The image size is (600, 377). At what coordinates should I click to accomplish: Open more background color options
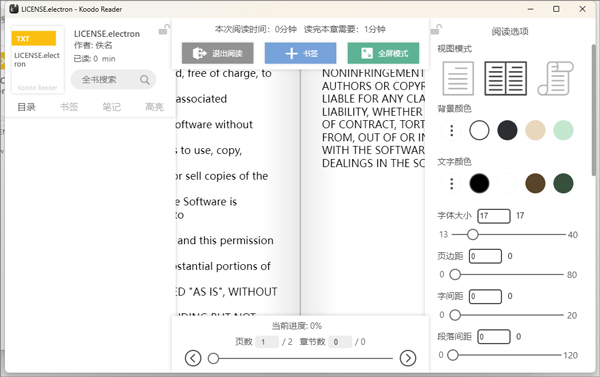coord(452,130)
